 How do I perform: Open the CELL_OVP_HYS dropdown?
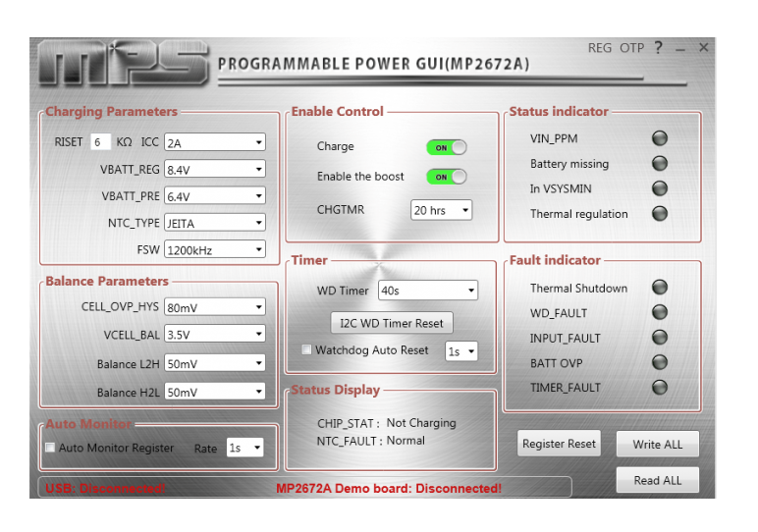(215, 307)
